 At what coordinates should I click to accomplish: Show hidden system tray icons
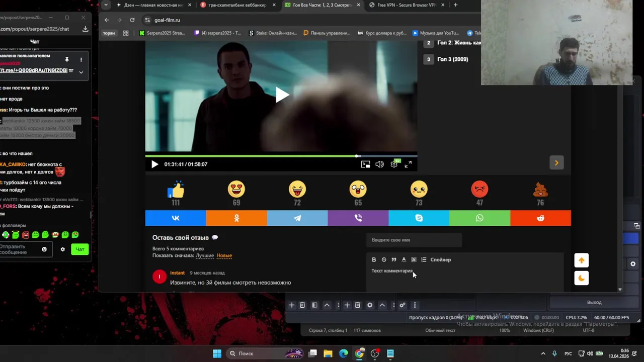tap(543, 353)
